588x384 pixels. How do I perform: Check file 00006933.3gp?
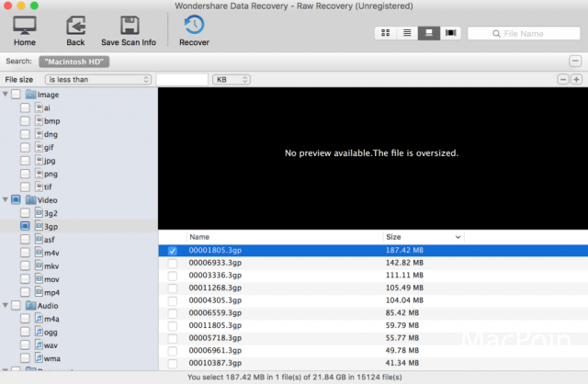point(172,263)
